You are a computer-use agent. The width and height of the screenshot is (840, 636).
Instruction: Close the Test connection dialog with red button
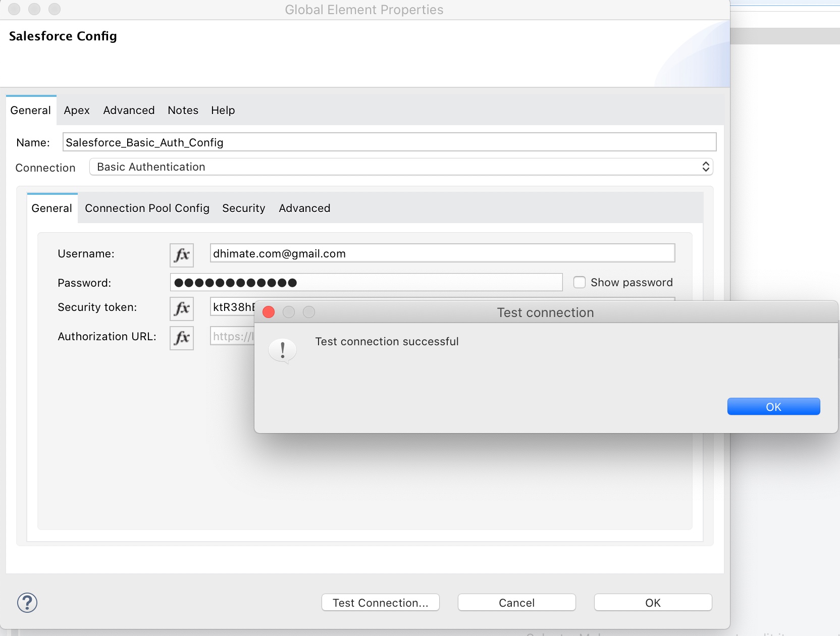[269, 312]
